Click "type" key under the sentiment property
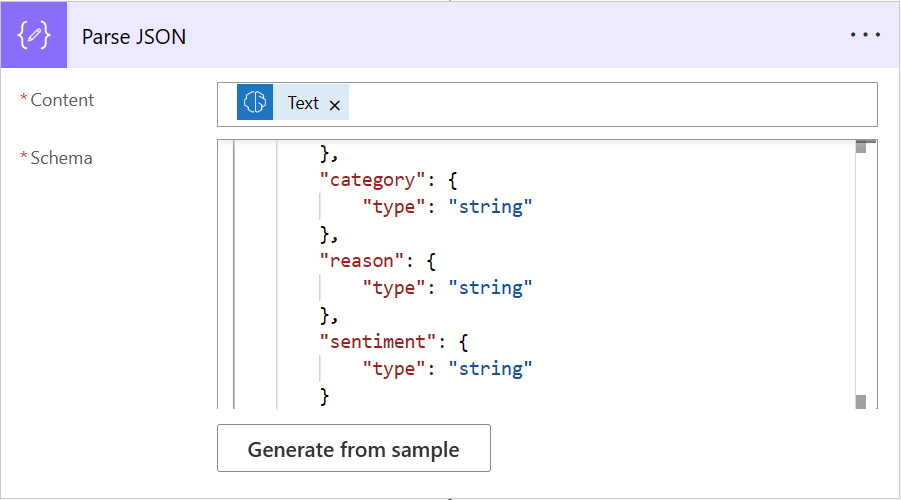The image size is (901, 500). 395,369
